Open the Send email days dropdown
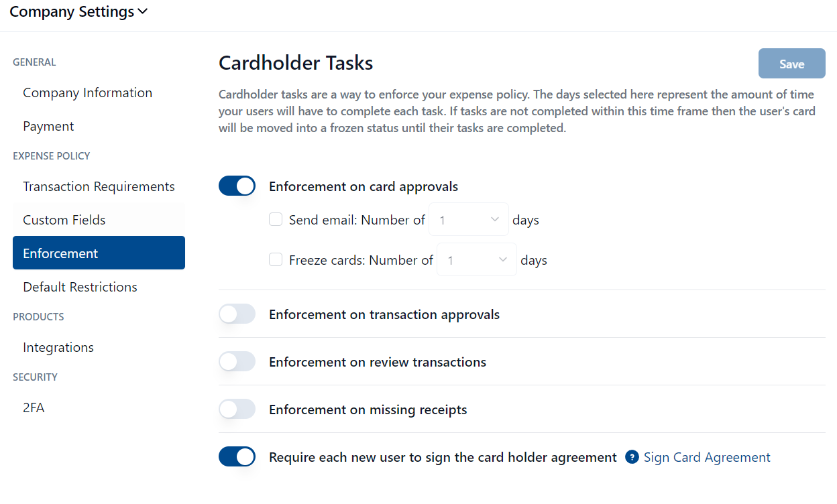This screenshot has height=504, width=837. click(x=469, y=220)
